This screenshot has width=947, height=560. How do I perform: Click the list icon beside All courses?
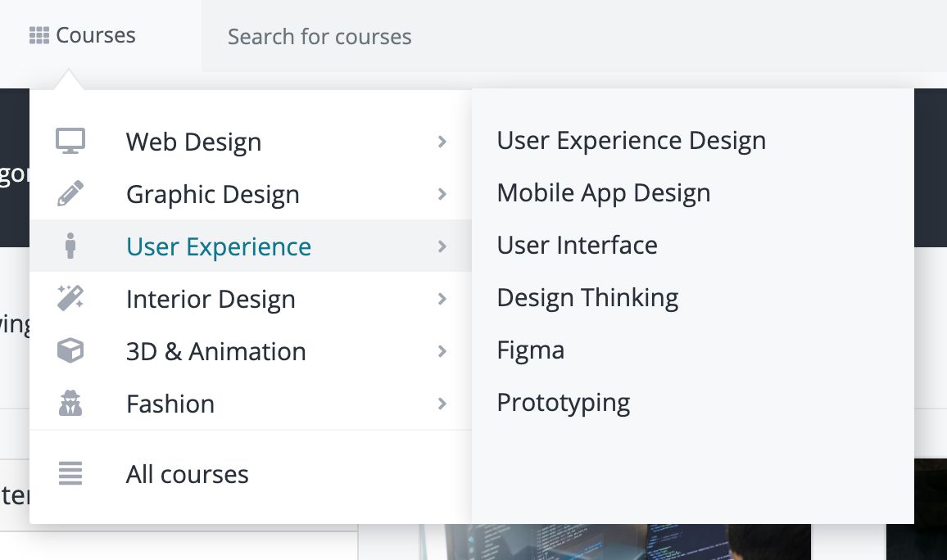(x=70, y=474)
